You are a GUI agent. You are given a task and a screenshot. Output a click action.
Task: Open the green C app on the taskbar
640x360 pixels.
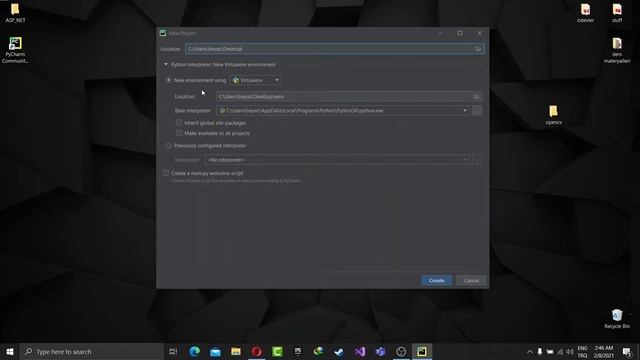click(277, 351)
